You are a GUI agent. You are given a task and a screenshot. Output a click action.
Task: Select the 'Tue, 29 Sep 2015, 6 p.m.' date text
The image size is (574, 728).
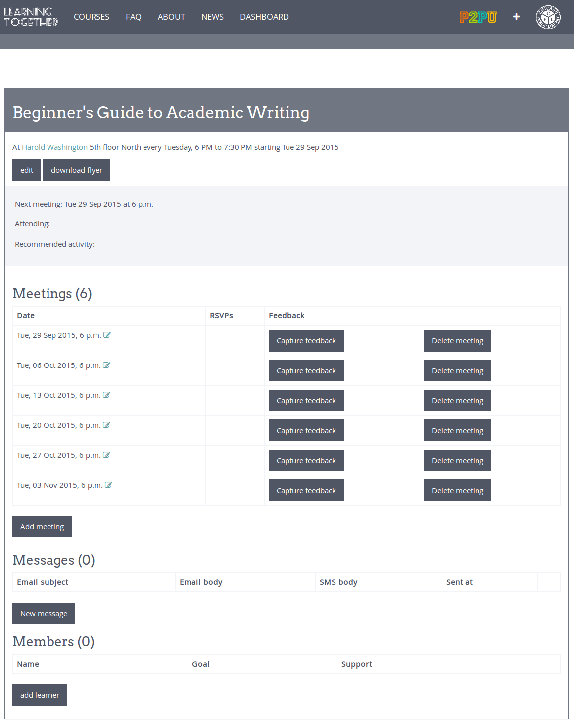(59, 335)
